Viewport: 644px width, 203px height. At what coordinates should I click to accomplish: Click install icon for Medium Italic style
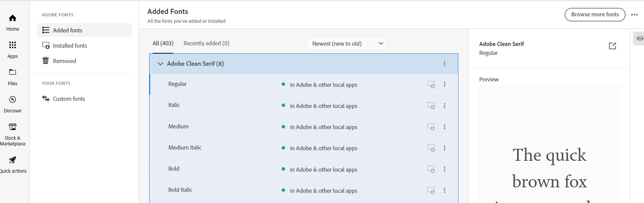coord(431,148)
